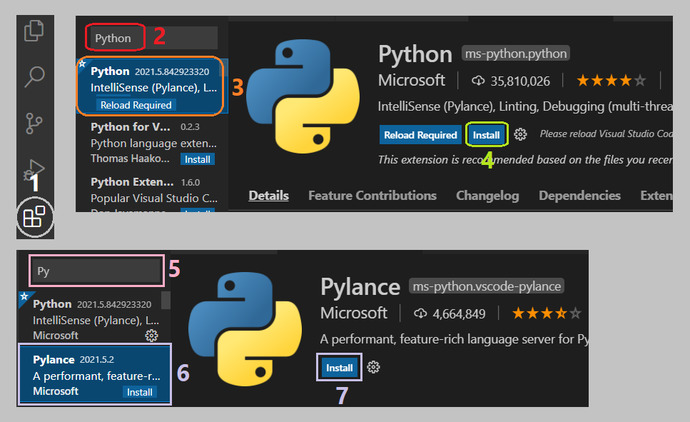Open the Feature Contributions tab
This screenshot has width=690, height=422.
[x=372, y=195]
